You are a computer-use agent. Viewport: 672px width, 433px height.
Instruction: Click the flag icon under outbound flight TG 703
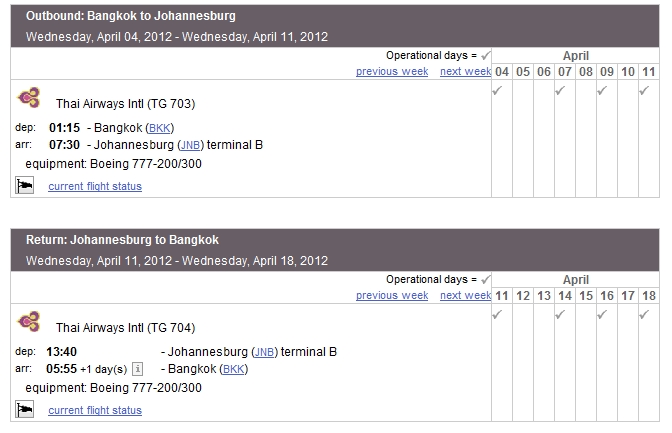(24, 185)
